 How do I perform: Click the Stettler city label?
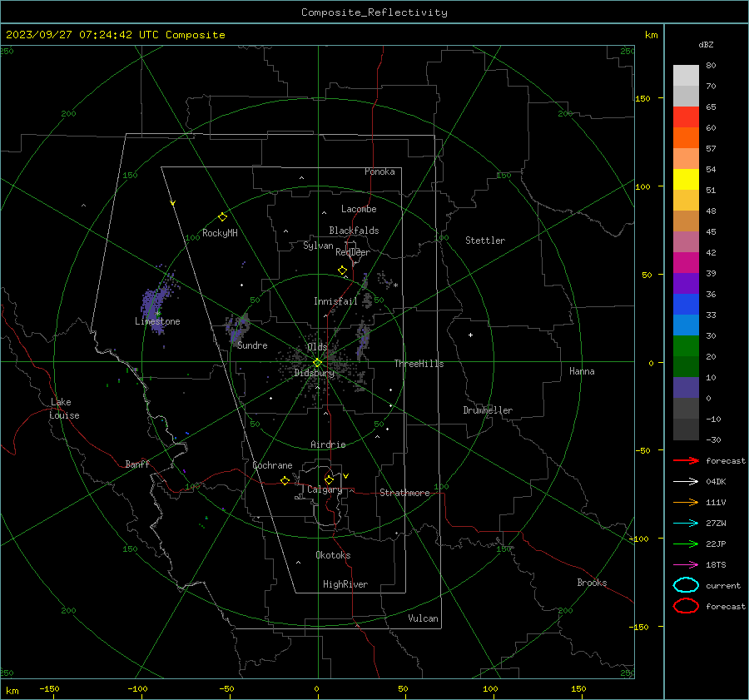(x=485, y=241)
